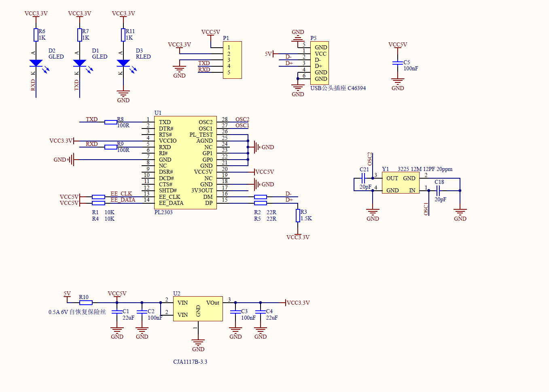Select the 22R resistor on D+ line
Viewport: 549px width, 392px height.
click(x=261, y=203)
